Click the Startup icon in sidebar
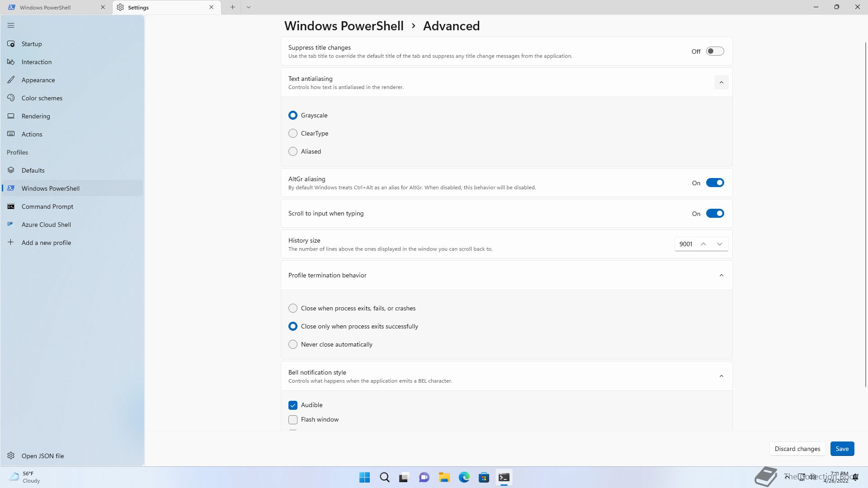The height and width of the screenshot is (488, 868). [11, 44]
